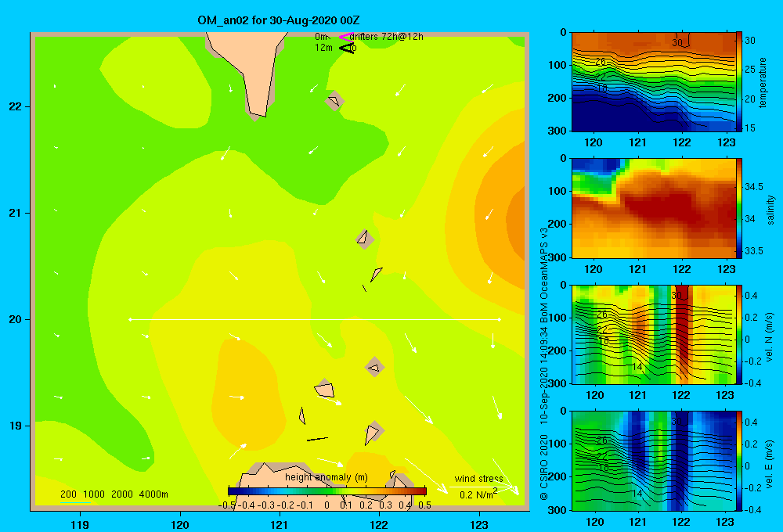Click the '25' tick on temperature scale
Image resolution: width=783 pixels, height=532 pixels.
pyautogui.click(x=750, y=70)
